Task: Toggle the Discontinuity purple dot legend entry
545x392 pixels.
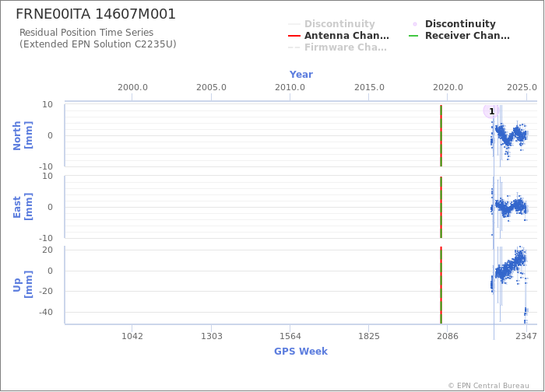Action: pos(453,23)
